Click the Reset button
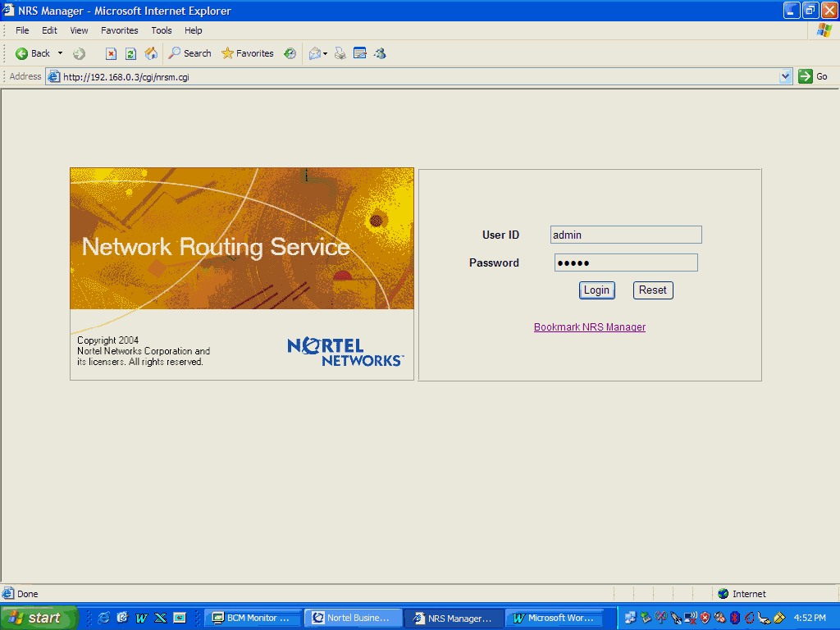Screen dimensions: 840x630 tap(653, 290)
